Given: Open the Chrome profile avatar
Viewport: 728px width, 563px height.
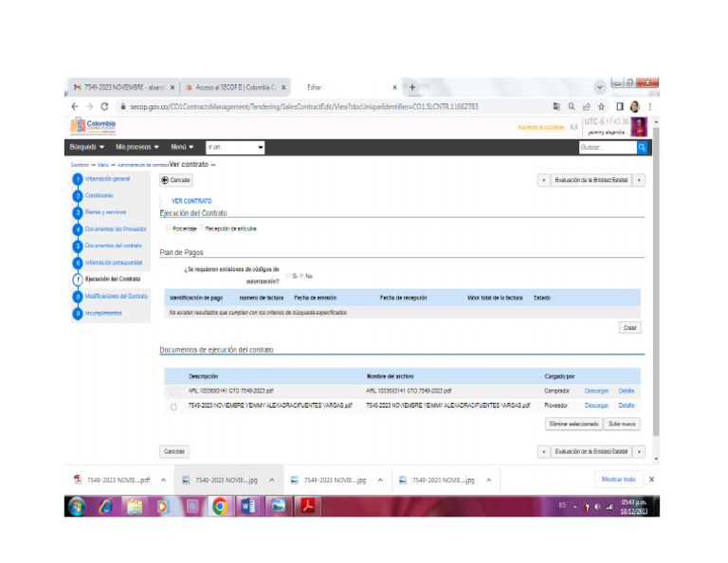Looking at the screenshot, I should [635, 106].
